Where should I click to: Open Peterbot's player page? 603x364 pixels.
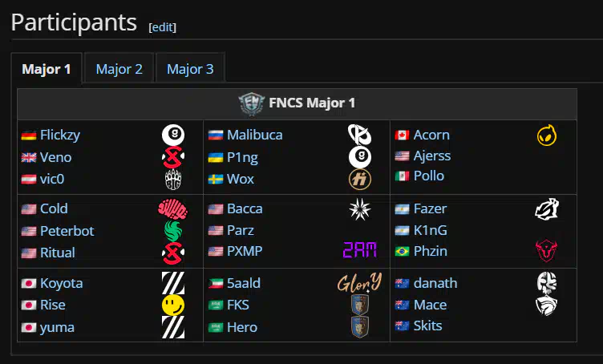[x=67, y=231]
